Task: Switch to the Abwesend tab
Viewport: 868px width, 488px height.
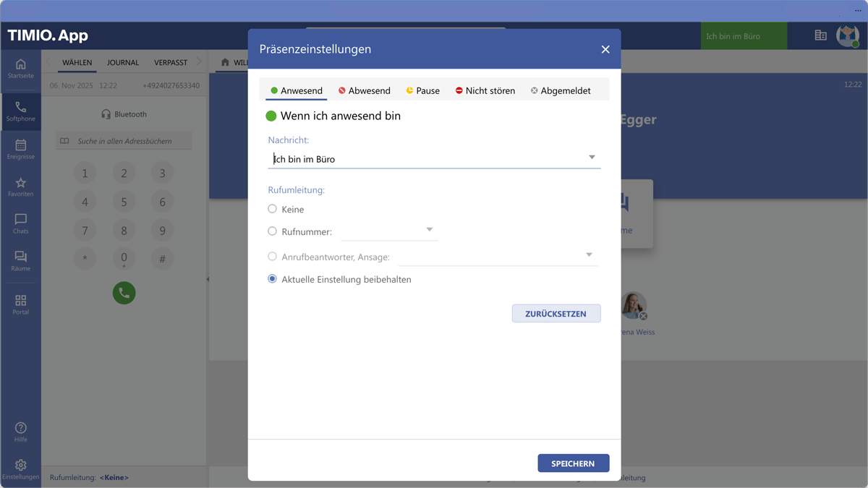Action: [365, 90]
